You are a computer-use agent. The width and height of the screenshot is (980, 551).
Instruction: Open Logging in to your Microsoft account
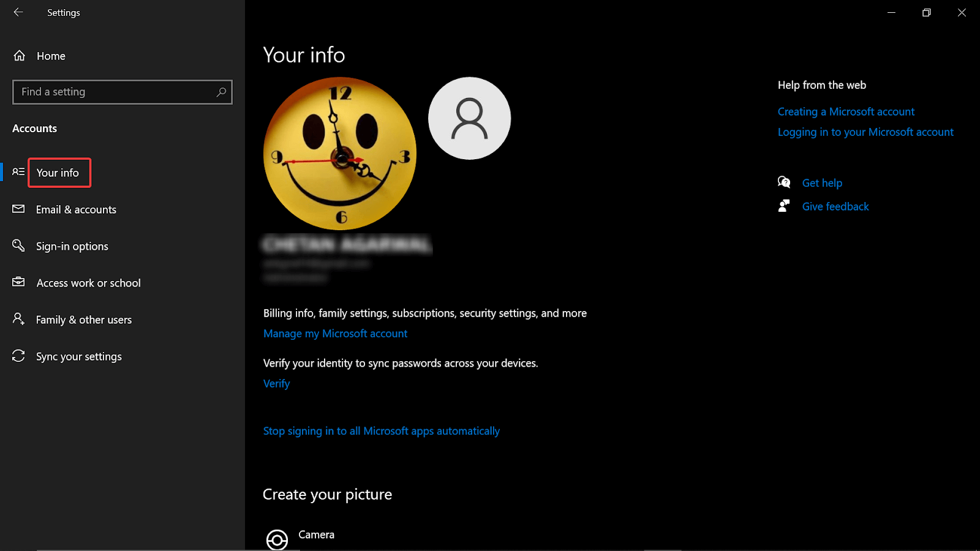point(865,132)
